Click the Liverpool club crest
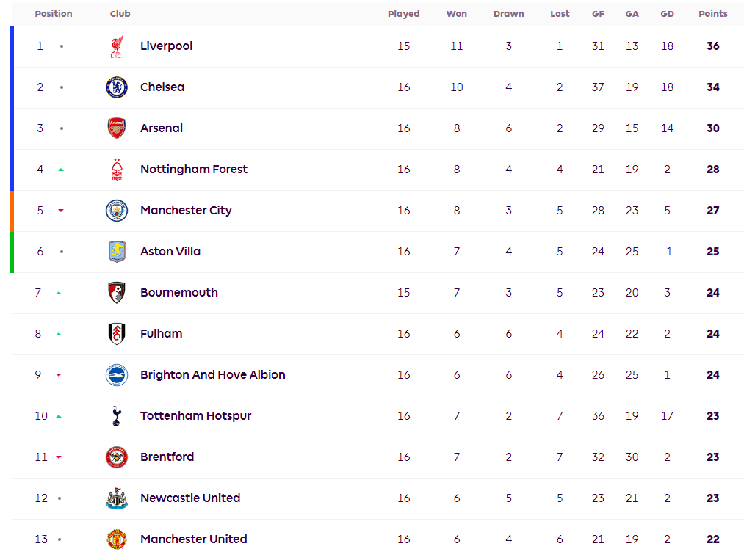This screenshot has width=744, height=560. [116, 46]
